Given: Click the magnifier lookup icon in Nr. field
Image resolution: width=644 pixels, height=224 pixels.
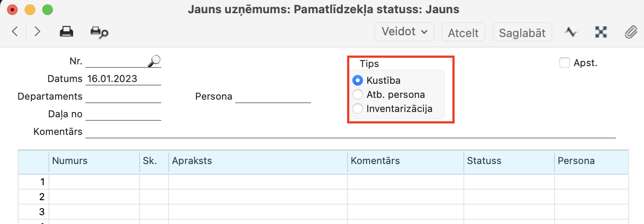Looking at the screenshot, I should 154,61.
